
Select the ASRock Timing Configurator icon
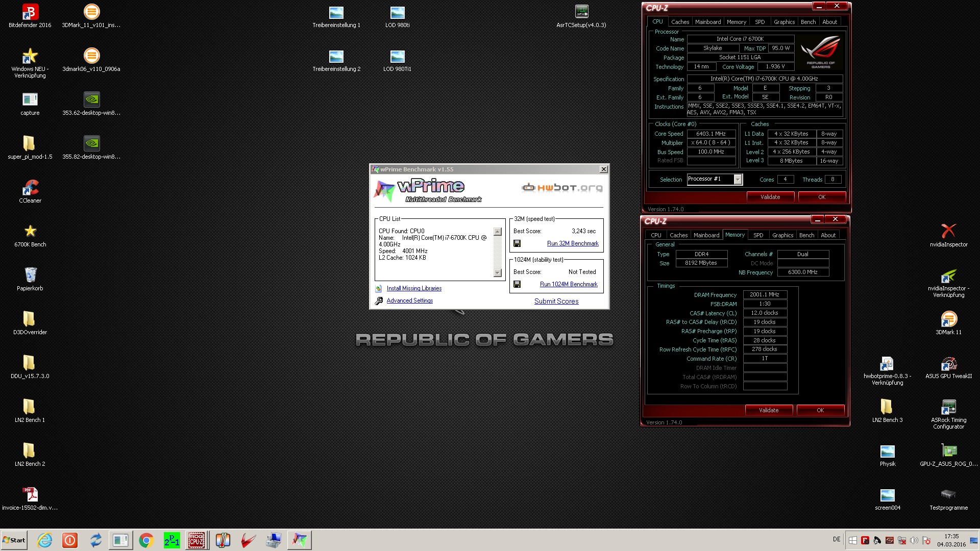[948, 413]
